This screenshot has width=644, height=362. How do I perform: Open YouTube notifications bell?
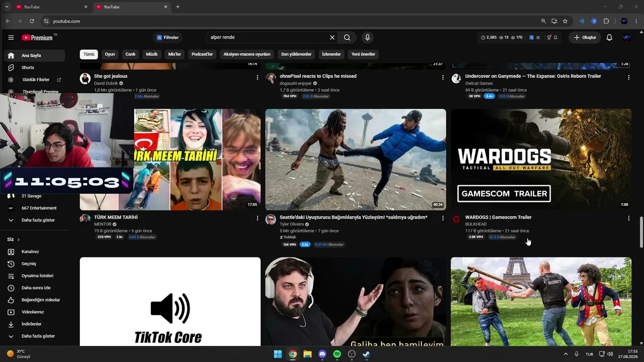click(x=609, y=38)
